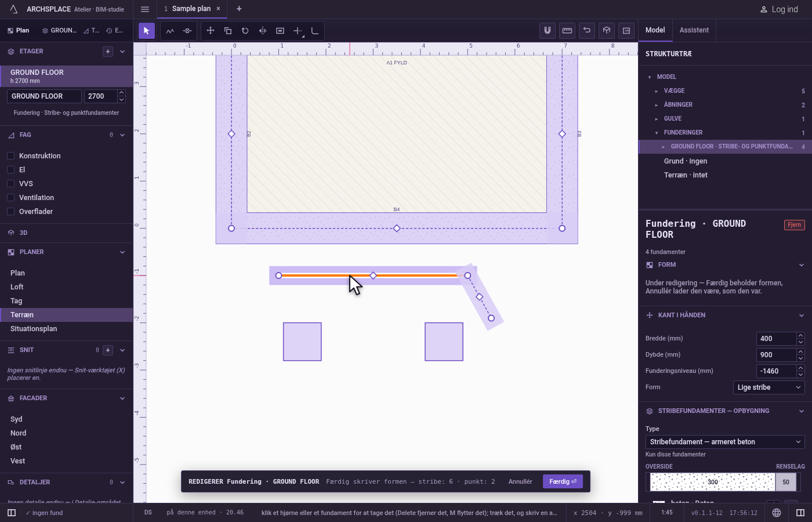Activate the Mirror tool icon
This screenshot has height=522, width=812.
click(x=263, y=31)
